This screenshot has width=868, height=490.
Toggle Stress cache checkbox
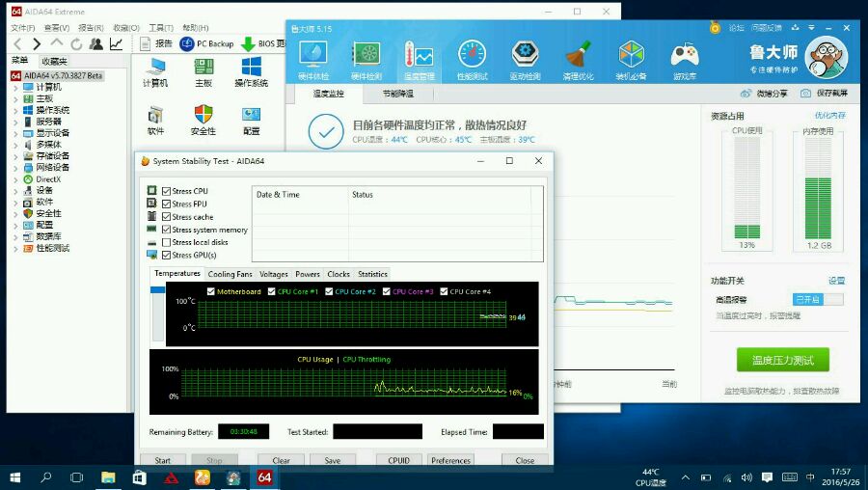click(166, 216)
